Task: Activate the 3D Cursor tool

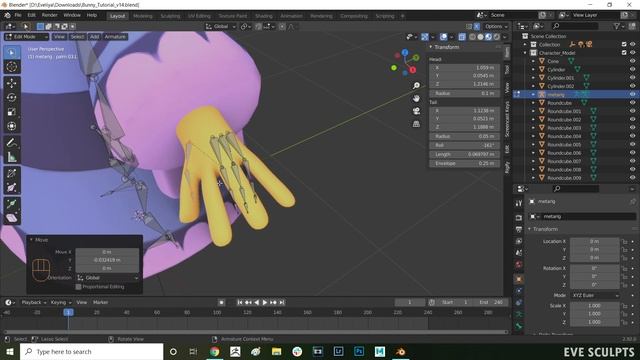Action: click(x=11, y=67)
